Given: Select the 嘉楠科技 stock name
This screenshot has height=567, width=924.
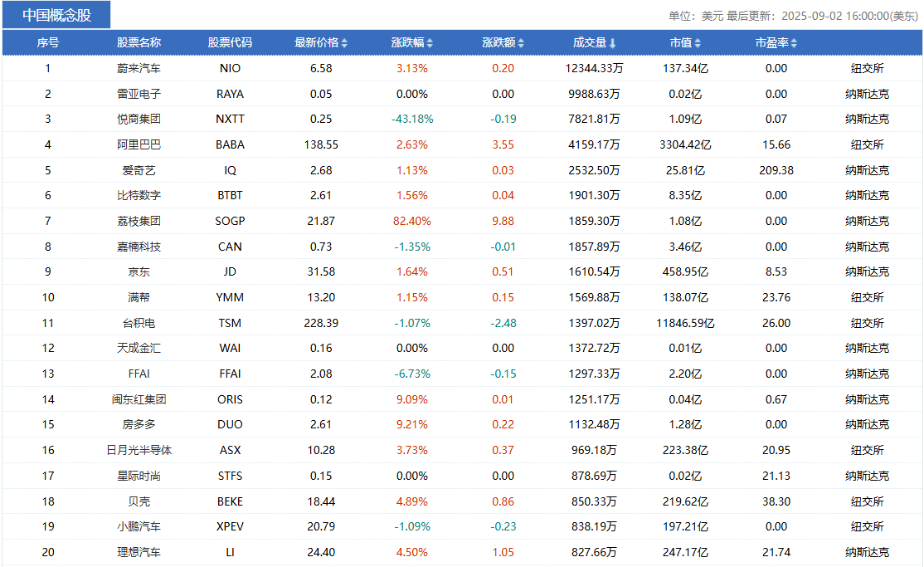Looking at the screenshot, I should pos(139,247).
